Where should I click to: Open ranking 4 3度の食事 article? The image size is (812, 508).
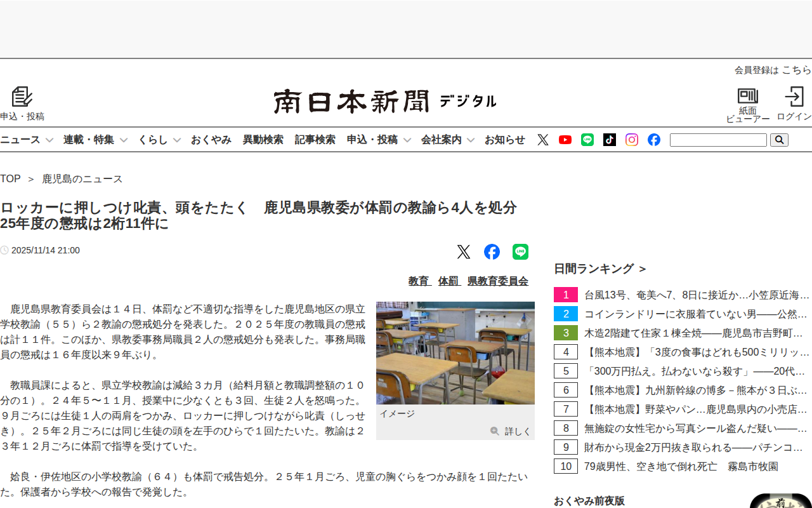point(697,352)
